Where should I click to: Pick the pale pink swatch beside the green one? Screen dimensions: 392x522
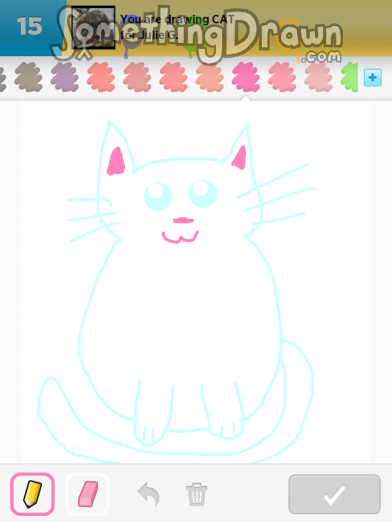click(x=318, y=77)
